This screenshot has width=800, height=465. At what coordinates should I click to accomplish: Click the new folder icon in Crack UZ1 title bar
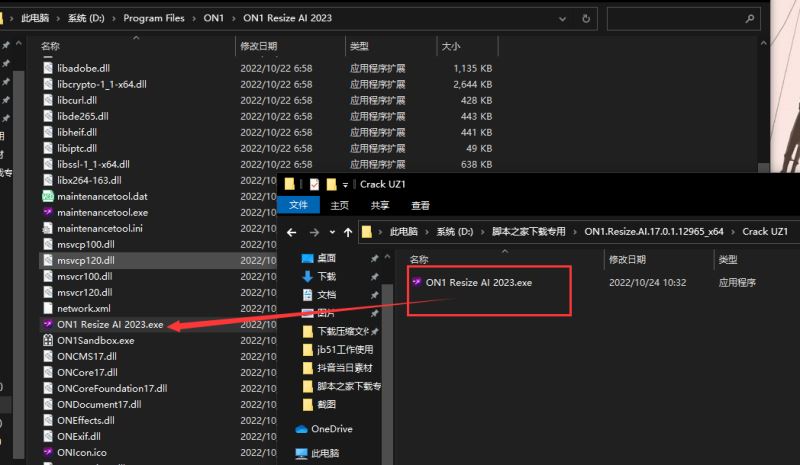(332, 184)
